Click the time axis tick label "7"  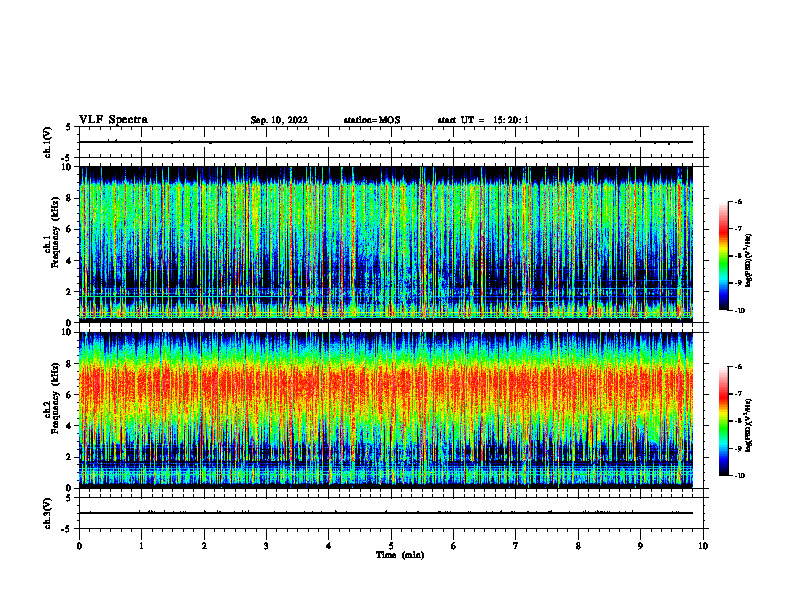516,546
